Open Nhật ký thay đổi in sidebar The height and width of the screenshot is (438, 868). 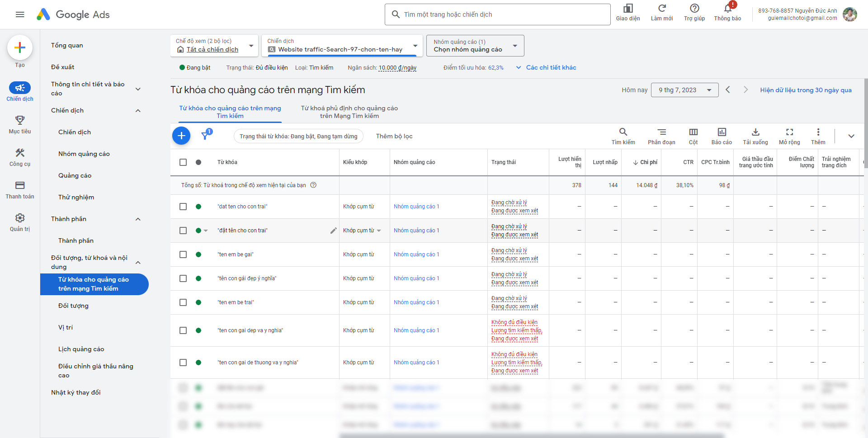click(x=76, y=392)
